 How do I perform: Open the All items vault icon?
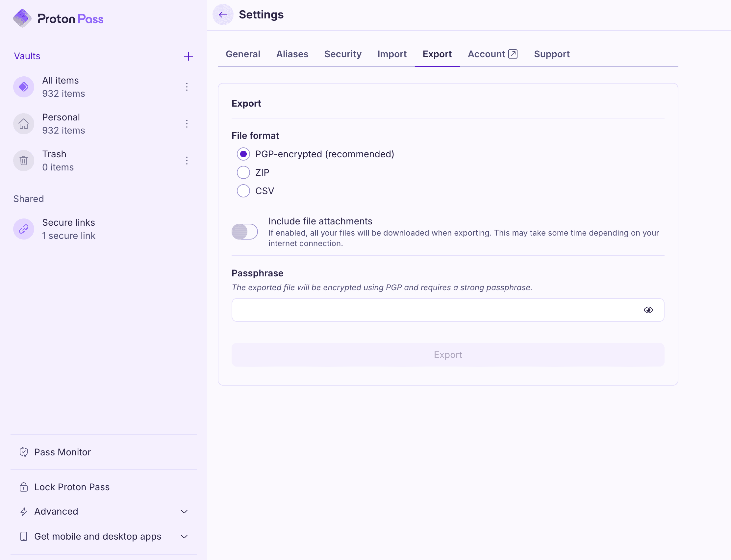coord(23,87)
